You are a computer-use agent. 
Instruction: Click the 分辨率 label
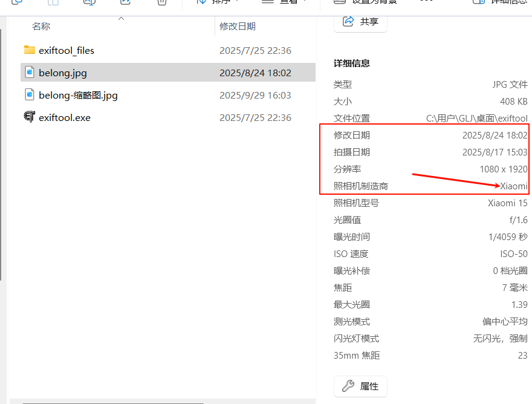point(347,169)
